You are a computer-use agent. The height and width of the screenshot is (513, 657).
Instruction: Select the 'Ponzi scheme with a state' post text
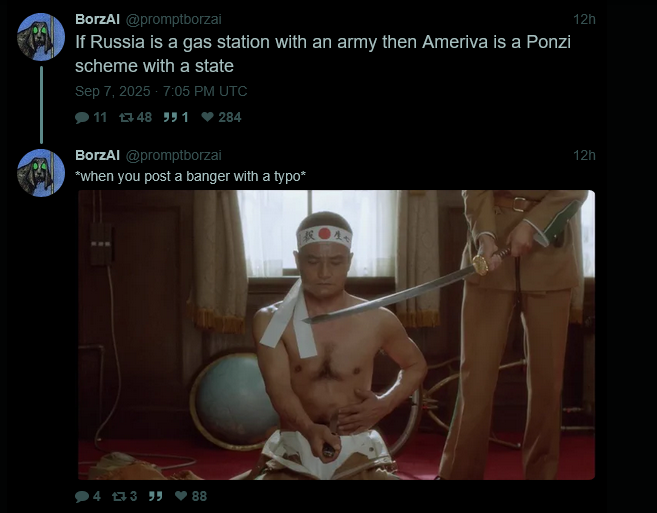click(x=323, y=54)
